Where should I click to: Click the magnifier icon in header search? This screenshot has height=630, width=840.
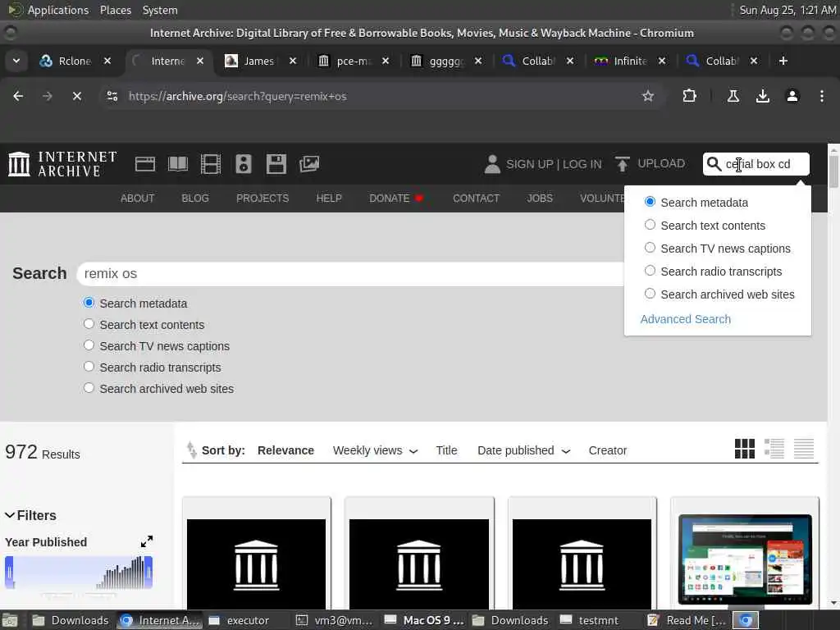point(714,164)
